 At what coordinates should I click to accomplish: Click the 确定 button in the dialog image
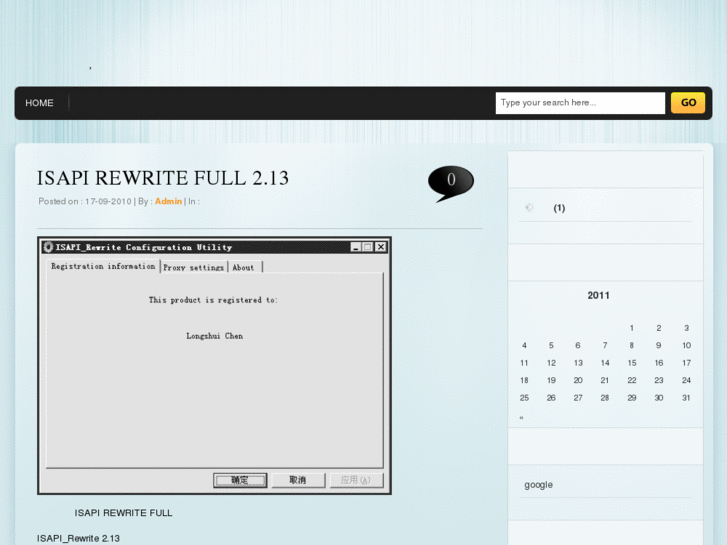coord(240,480)
